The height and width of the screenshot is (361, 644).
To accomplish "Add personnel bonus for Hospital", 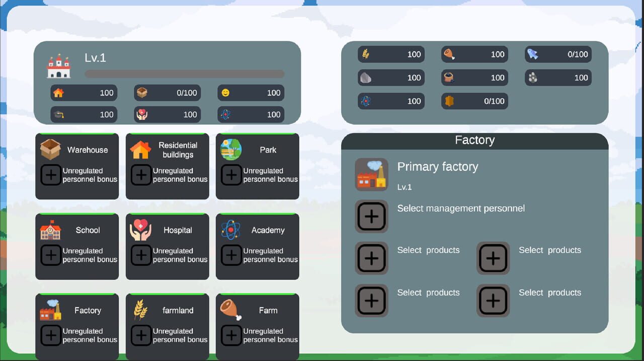I will tap(140, 255).
